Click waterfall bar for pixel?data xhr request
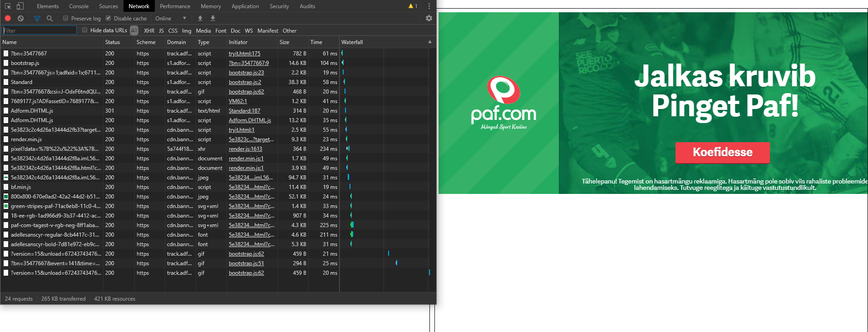Viewport: 868px width, 332px height. click(348, 149)
